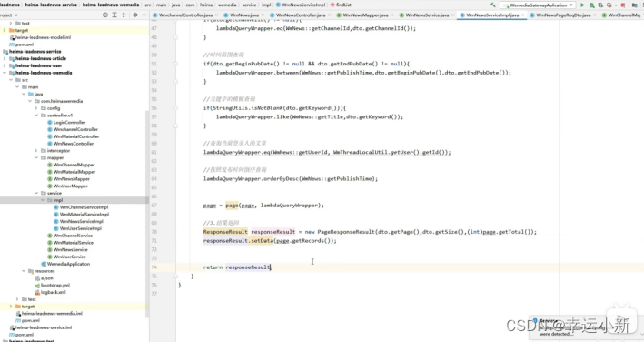Close the WmNewsPageReqDto.java tab
644x342 pixels.
[594, 15]
